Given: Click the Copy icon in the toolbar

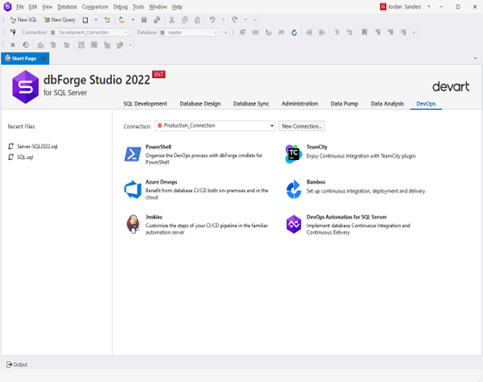Looking at the screenshot, I should [x=185, y=20].
